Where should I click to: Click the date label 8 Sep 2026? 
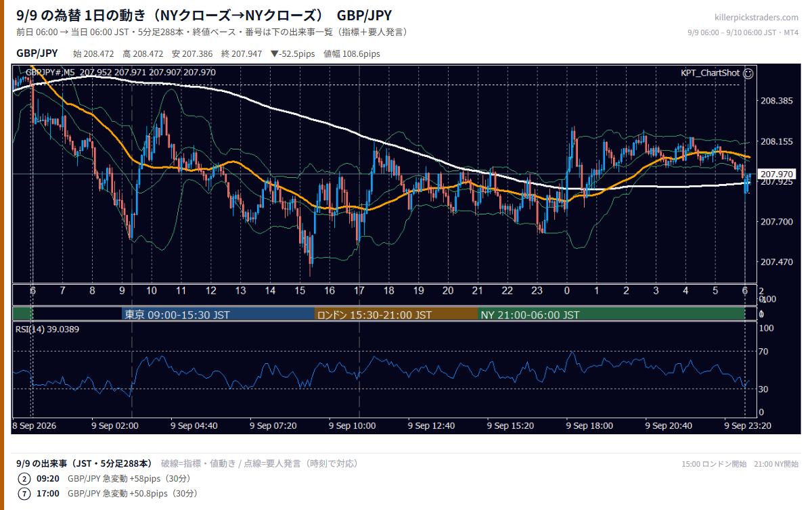(x=35, y=426)
